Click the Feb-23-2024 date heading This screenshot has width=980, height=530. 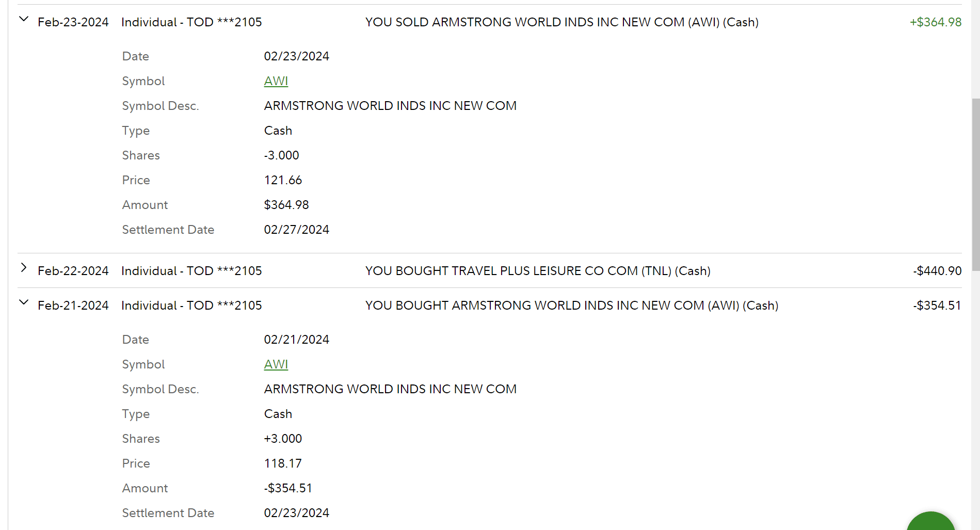click(73, 22)
